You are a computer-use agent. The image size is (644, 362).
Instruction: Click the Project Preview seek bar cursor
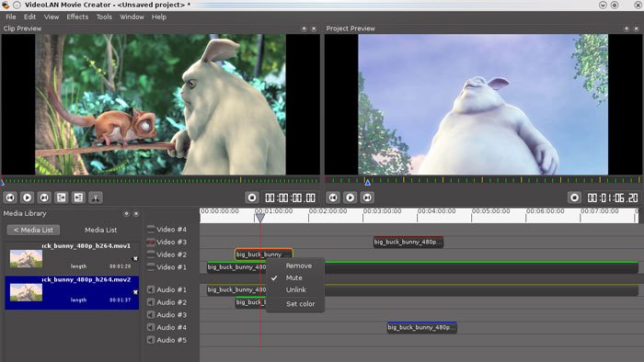[x=368, y=183]
